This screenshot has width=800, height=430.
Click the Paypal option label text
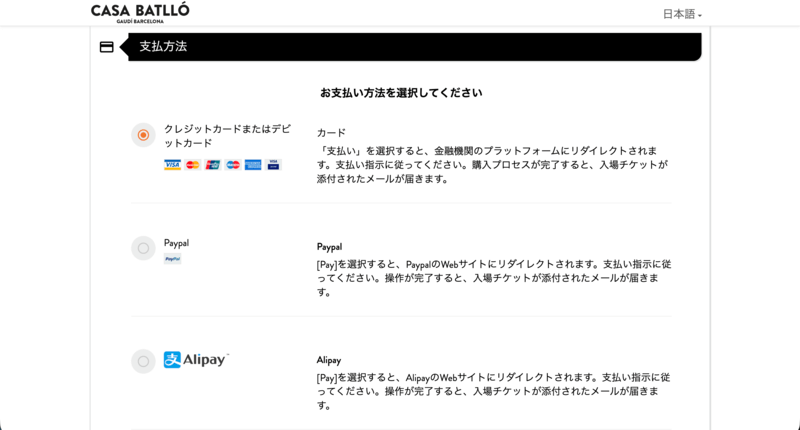tap(176, 243)
